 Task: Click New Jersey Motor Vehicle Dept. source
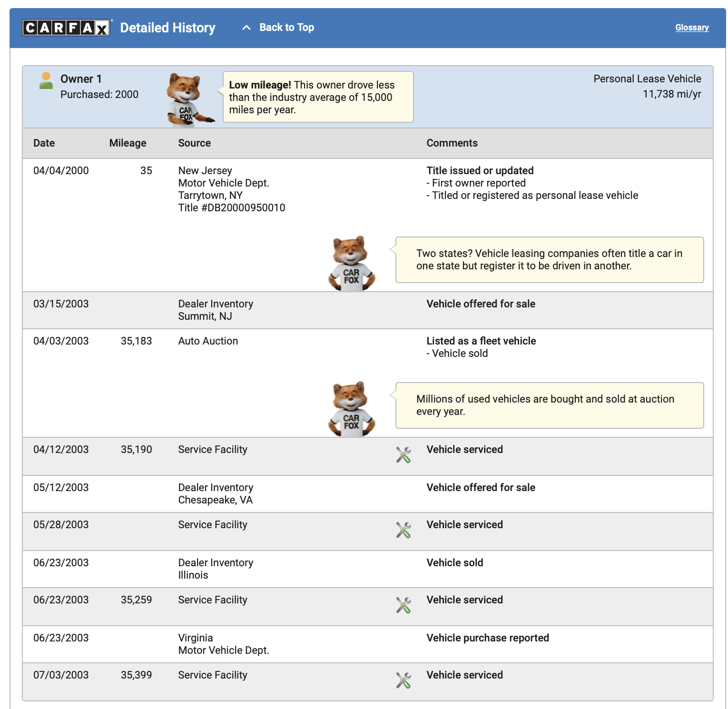(x=224, y=177)
